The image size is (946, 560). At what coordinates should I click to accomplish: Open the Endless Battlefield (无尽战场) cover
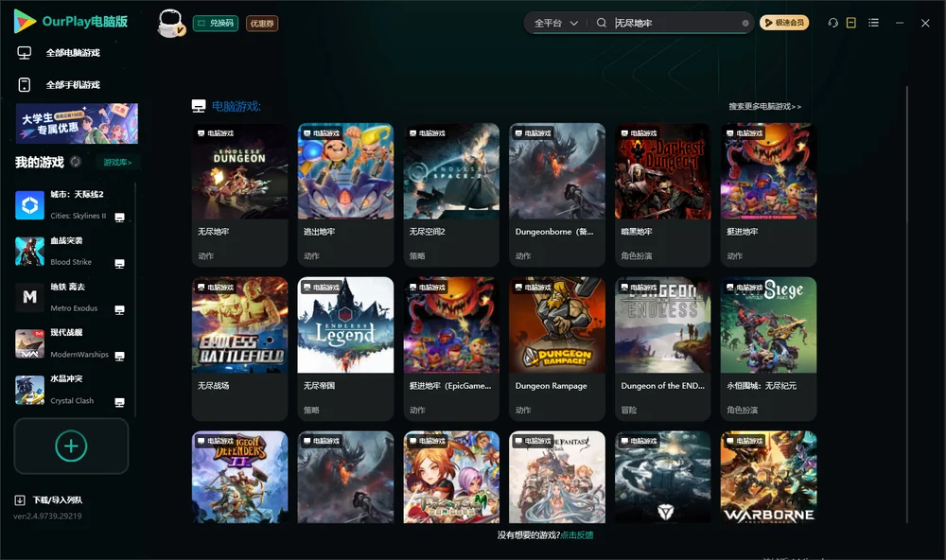[240, 325]
